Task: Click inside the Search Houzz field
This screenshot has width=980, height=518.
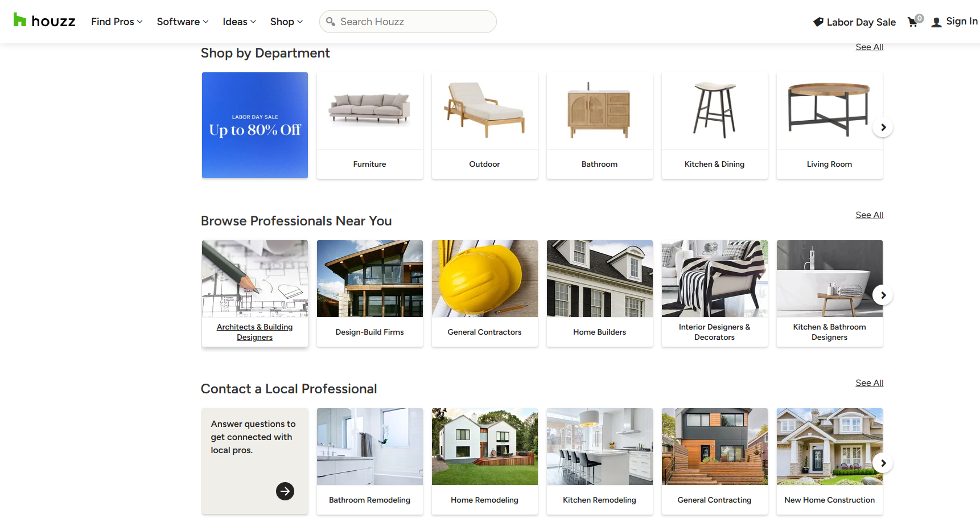Action: coord(407,22)
